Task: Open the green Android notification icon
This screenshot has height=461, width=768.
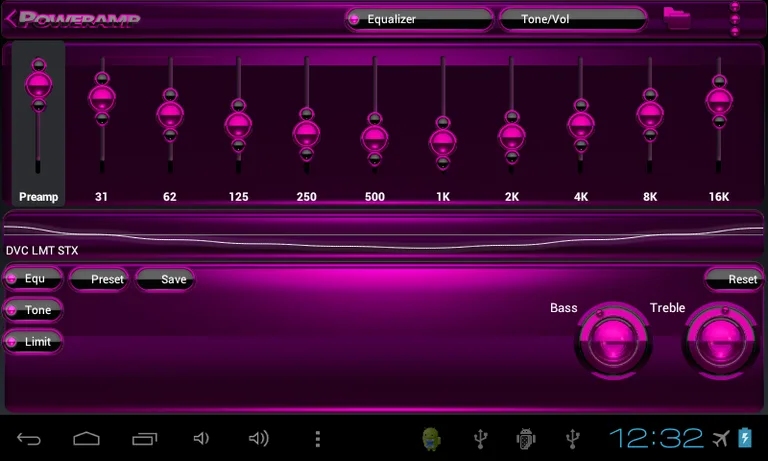Action: point(431,438)
